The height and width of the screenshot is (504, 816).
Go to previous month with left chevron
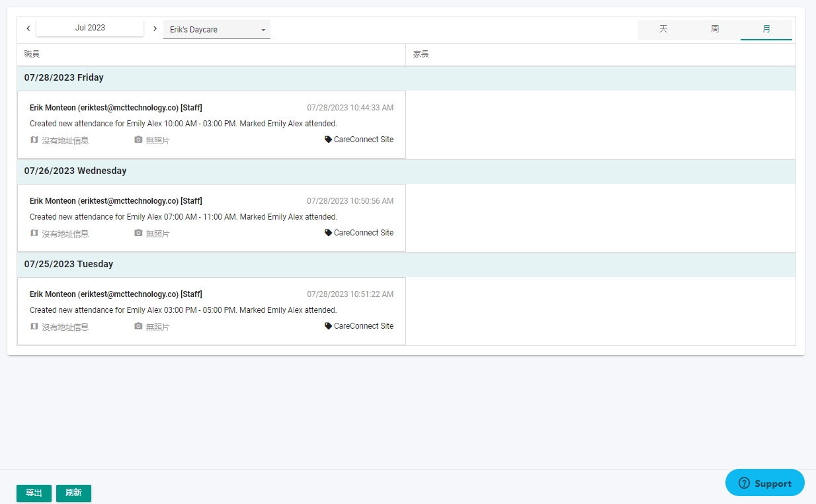(x=28, y=28)
